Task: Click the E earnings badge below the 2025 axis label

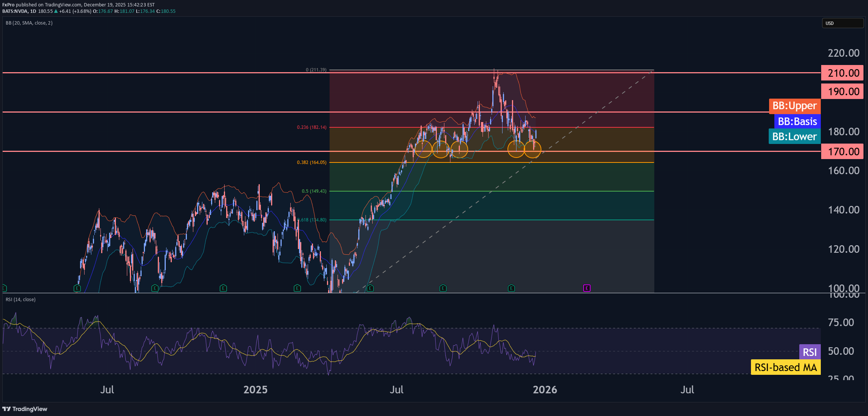Action: coord(223,288)
